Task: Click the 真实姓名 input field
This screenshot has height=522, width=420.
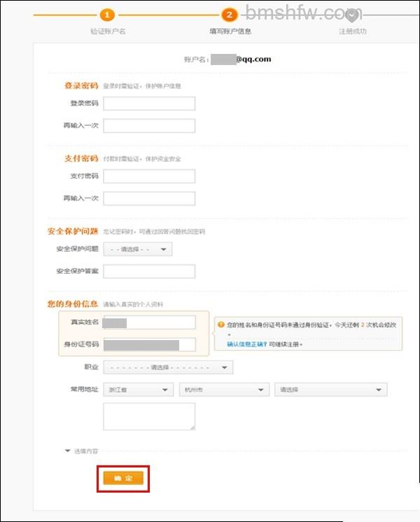Action: click(x=149, y=323)
